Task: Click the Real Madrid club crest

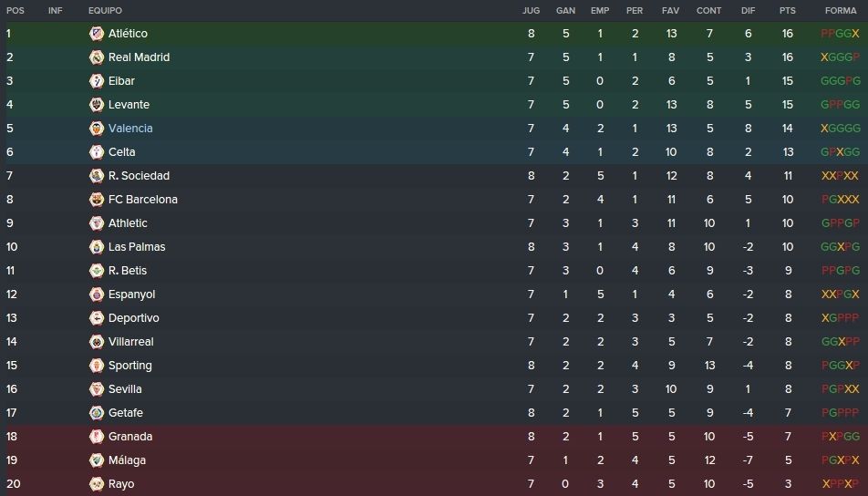Action: 97,57
